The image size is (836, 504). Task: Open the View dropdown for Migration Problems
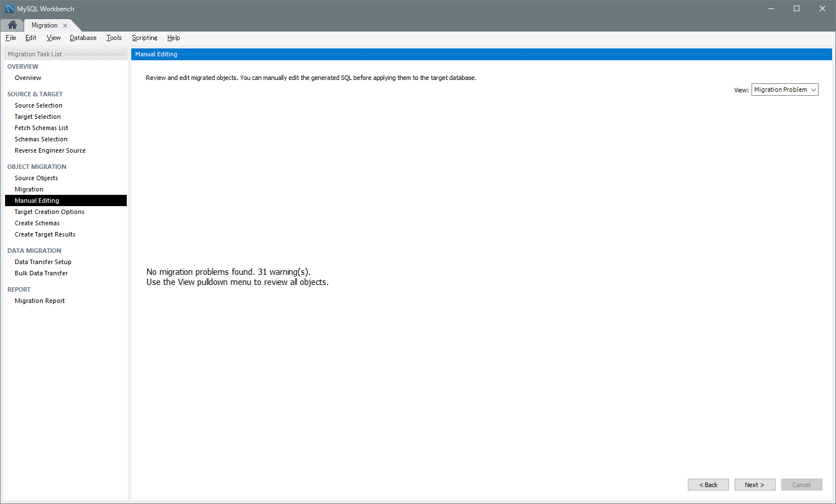tap(784, 90)
